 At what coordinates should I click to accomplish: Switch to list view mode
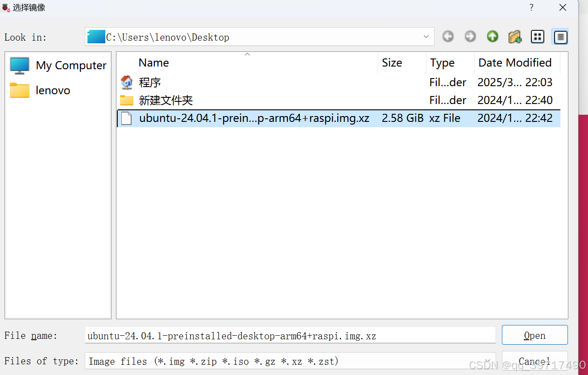(x=538, y=37)
